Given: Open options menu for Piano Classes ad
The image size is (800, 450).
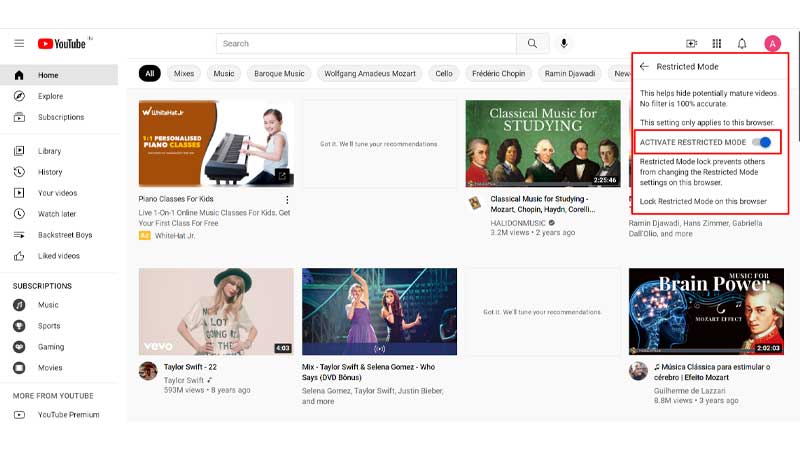Looking at the screenshot, I should [x=287, y=199].
